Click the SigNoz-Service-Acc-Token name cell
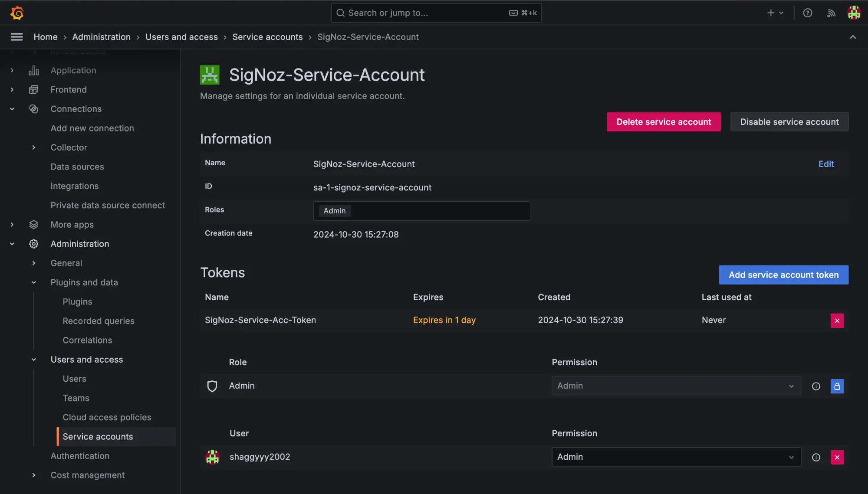Viewport: 868px width, 494px height. tap(260, 321)
